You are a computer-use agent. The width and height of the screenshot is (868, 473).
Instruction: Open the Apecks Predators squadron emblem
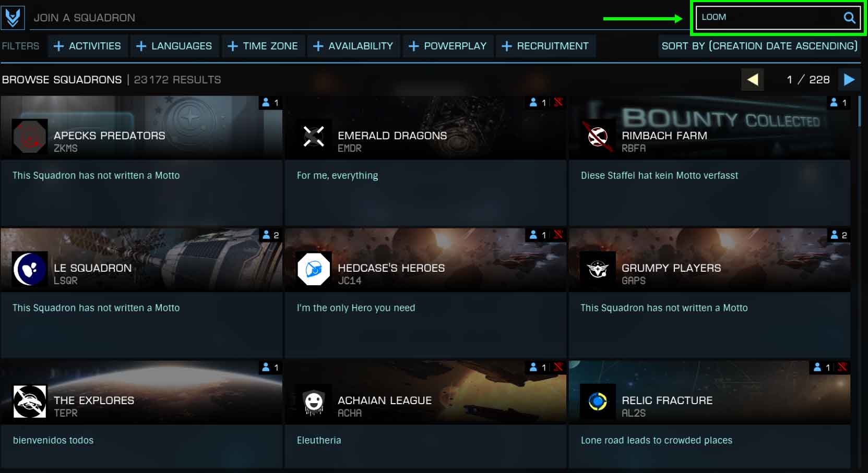[30, 137]
